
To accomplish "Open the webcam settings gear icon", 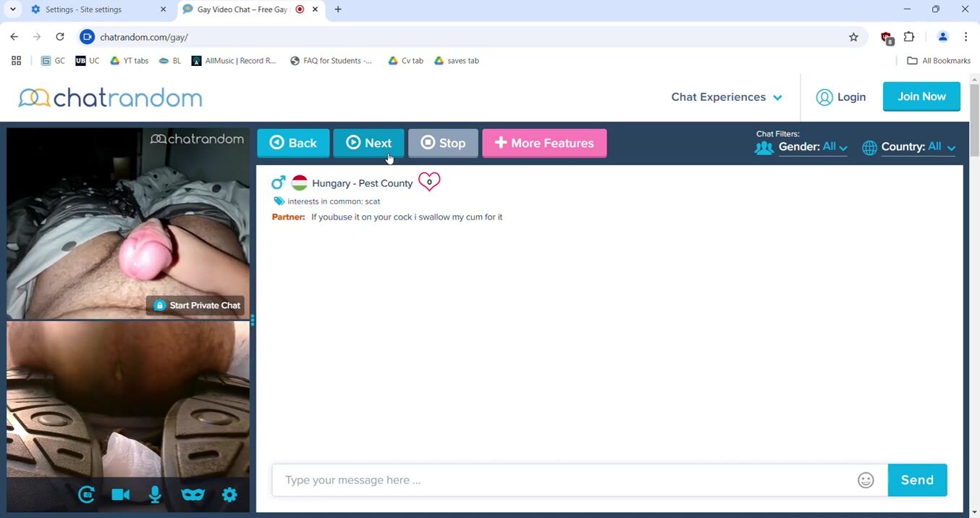I will coord(229,495).
